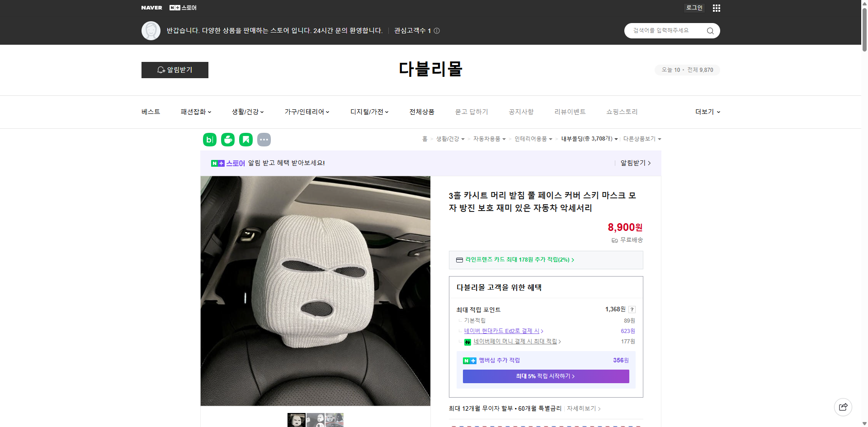Click the search magnifier icon

[x=710, y=30]
